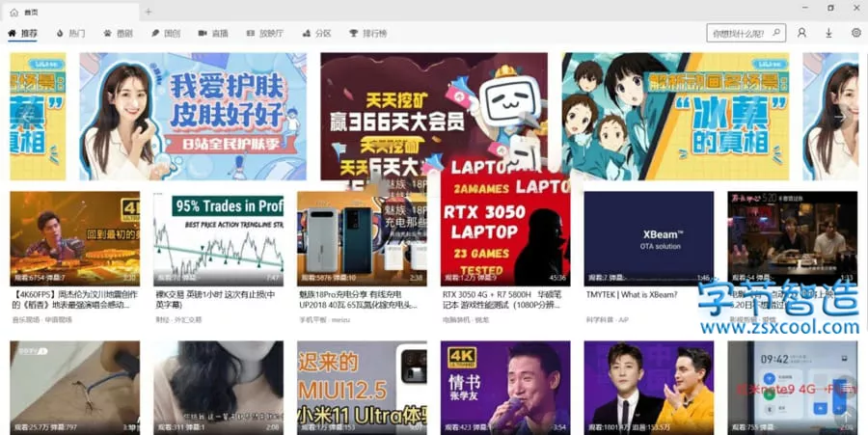Click the 科学科普 · AP category tag
The width and height of the screenshot is (868, 435).
point(608,319)
